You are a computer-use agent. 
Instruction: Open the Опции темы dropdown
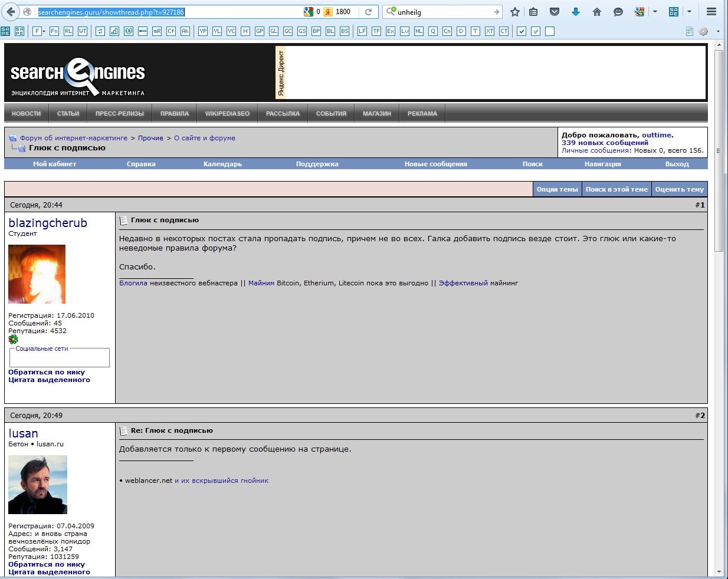pos(557,189)
